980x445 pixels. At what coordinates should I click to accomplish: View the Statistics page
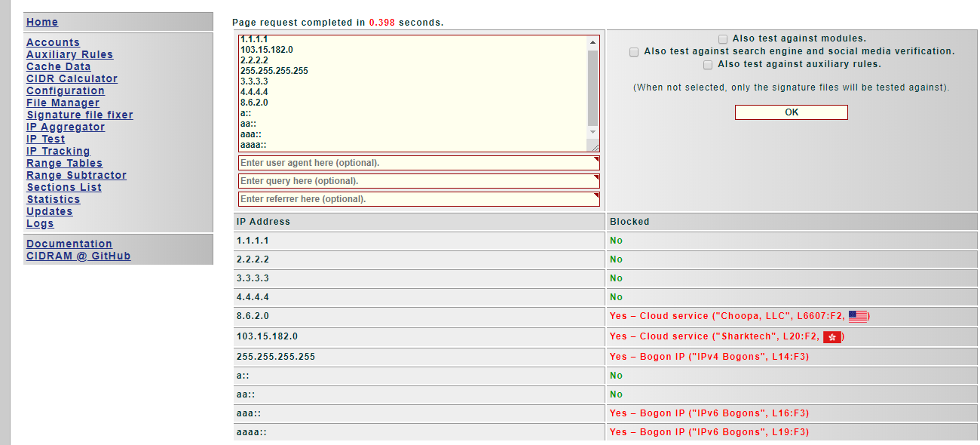coord(53,200)
